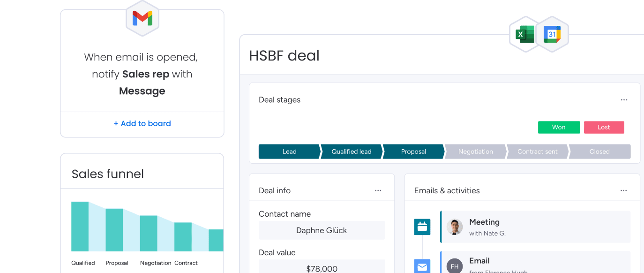Image resolution: width=644 pixels, height=273 pixels.
Task: Open the Excel integration icon
Action: pyautogui.click(x=525, y=35)
